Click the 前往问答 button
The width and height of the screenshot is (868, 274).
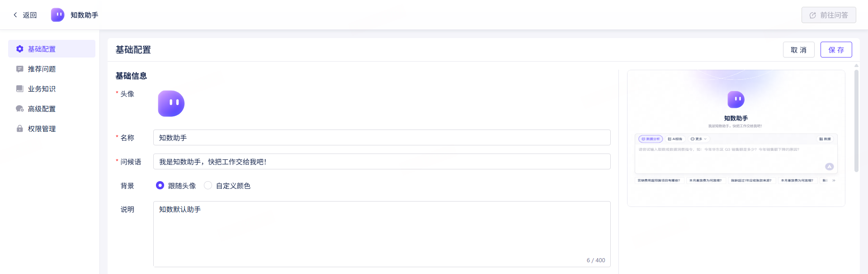tap(829, 15)
